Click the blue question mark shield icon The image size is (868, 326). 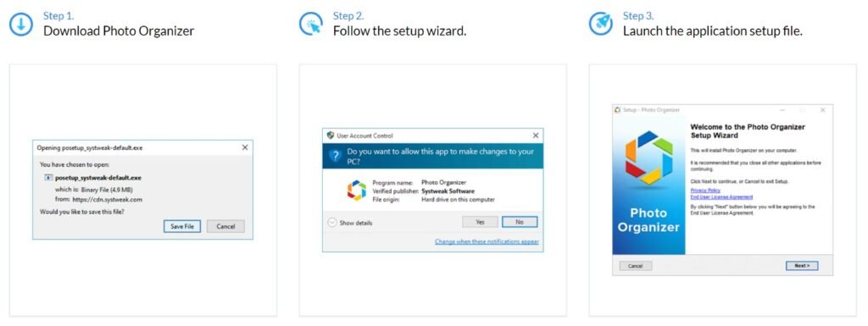(336, 157)
